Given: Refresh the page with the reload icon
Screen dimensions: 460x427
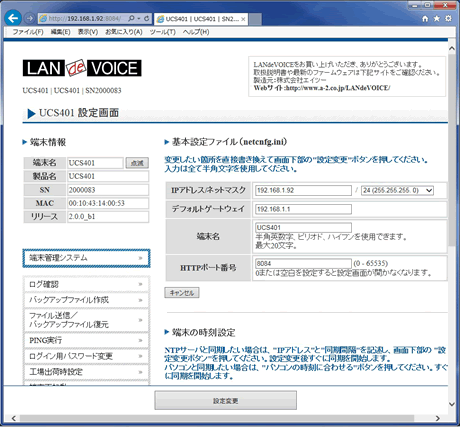Looking at the screenshot, I should click(146, 18).
